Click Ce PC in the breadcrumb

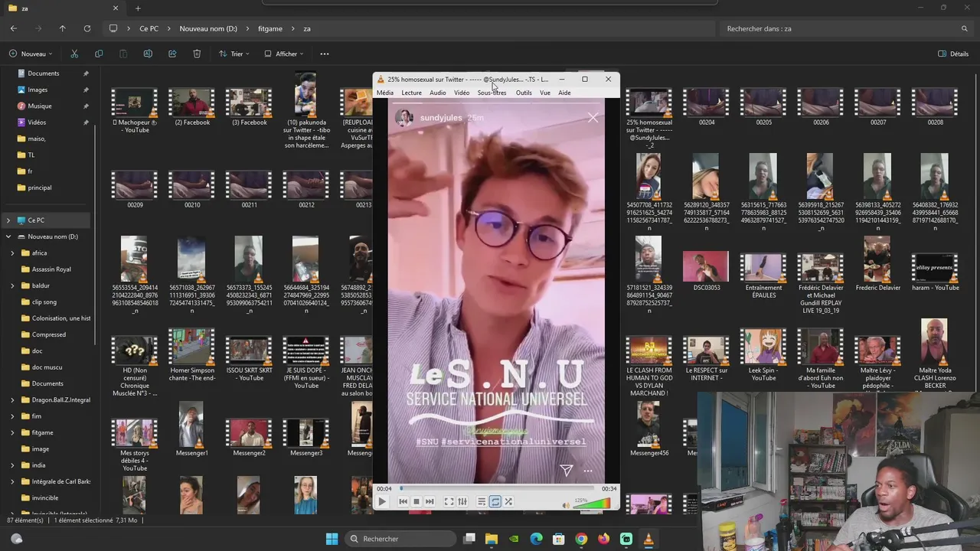(149, 28)
